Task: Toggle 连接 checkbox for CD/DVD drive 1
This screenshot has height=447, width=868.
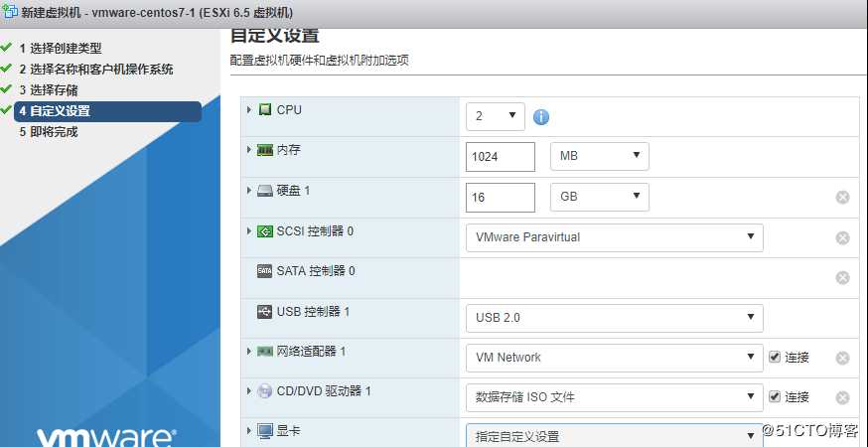Action: click(775, 397)
